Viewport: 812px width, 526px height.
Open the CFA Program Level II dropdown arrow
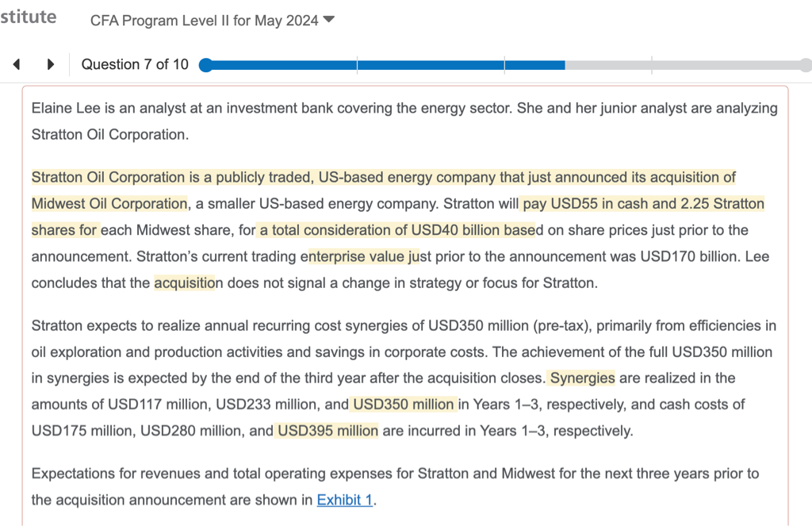[329, 20]
